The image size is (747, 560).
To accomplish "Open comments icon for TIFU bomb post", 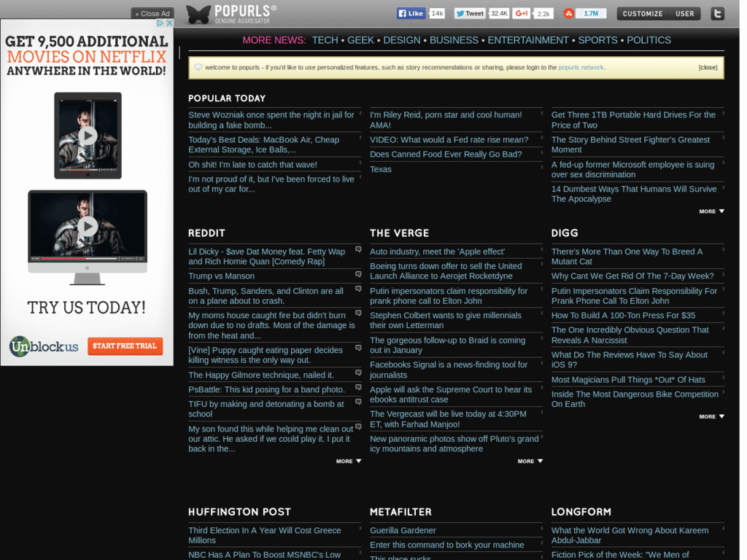I will [x=358, y=402].
